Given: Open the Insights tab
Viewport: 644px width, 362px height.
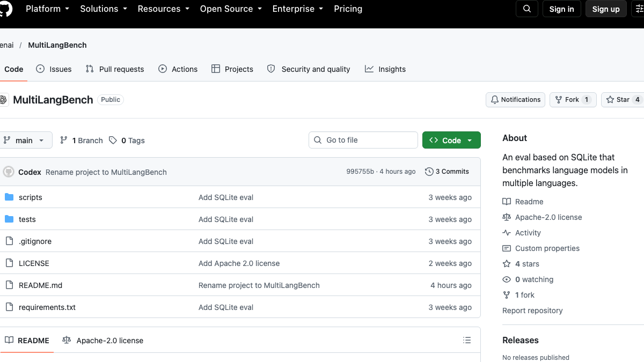Looking at the screenshot, I should pos(385,69).
